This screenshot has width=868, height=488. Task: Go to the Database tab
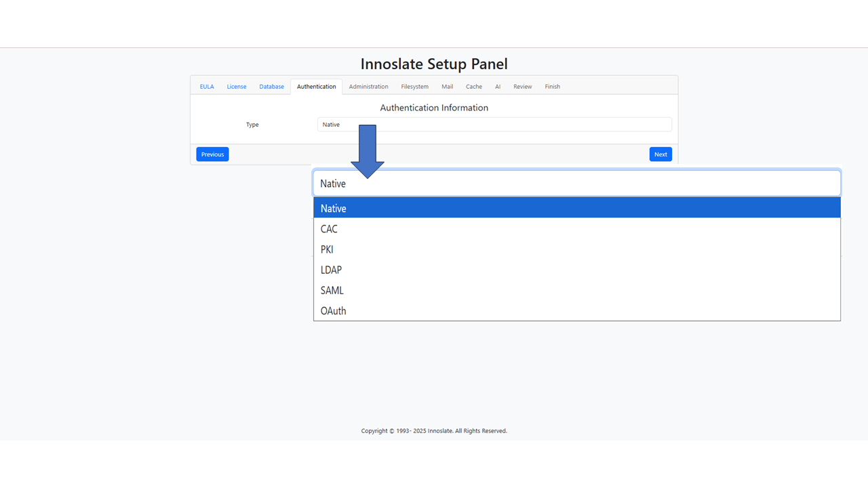tap(271, 87)
